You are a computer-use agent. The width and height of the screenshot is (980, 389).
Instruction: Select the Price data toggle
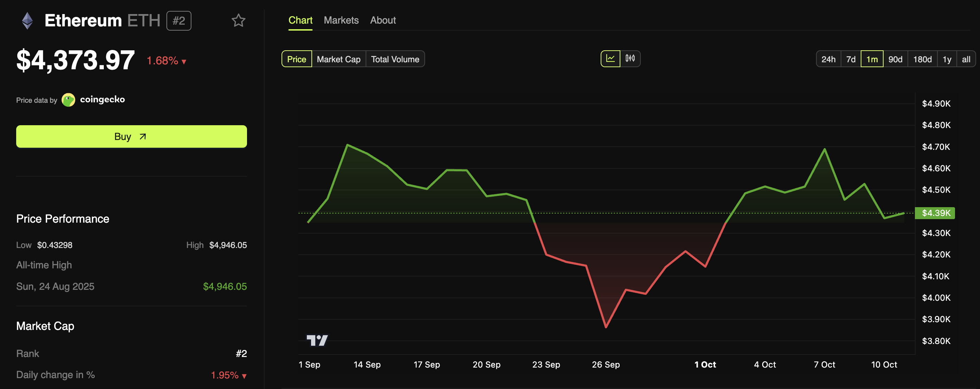[296, 59]
